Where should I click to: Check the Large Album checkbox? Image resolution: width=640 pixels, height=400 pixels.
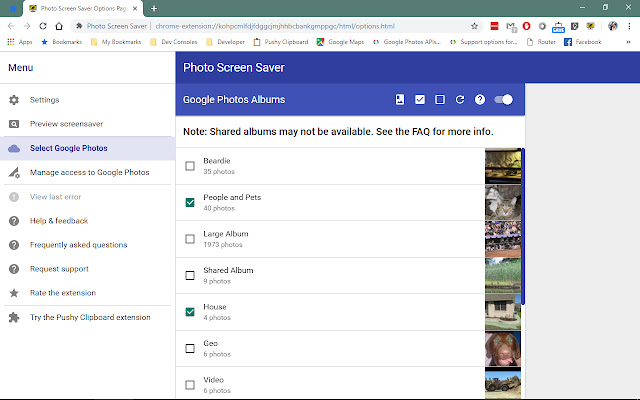coord(190,239)
